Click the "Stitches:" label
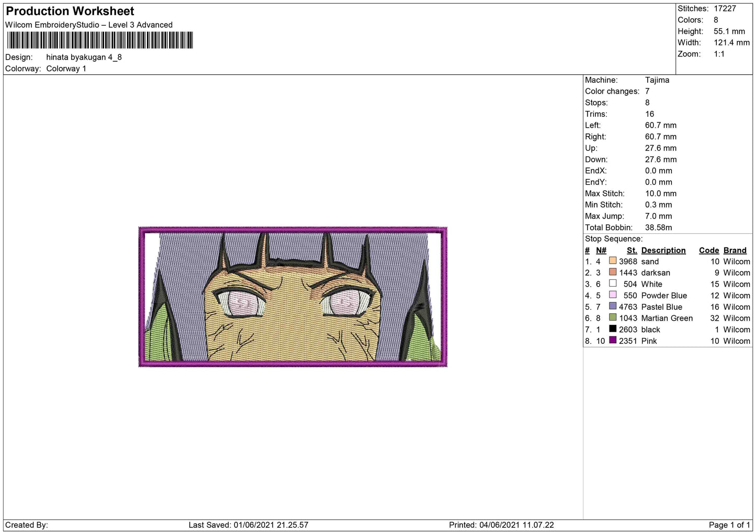 coord(693,8)
